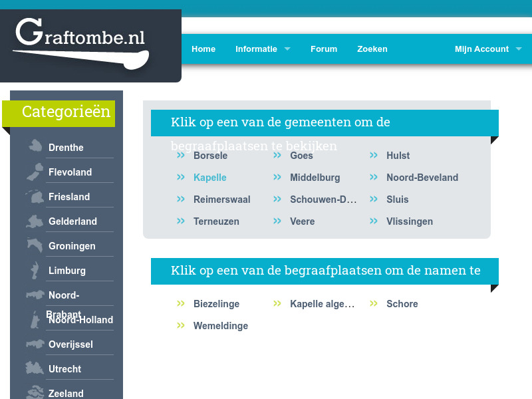Open the Schouwen-D gemeente link
This screenshot has width=532, height=399.
coord(323,199)
